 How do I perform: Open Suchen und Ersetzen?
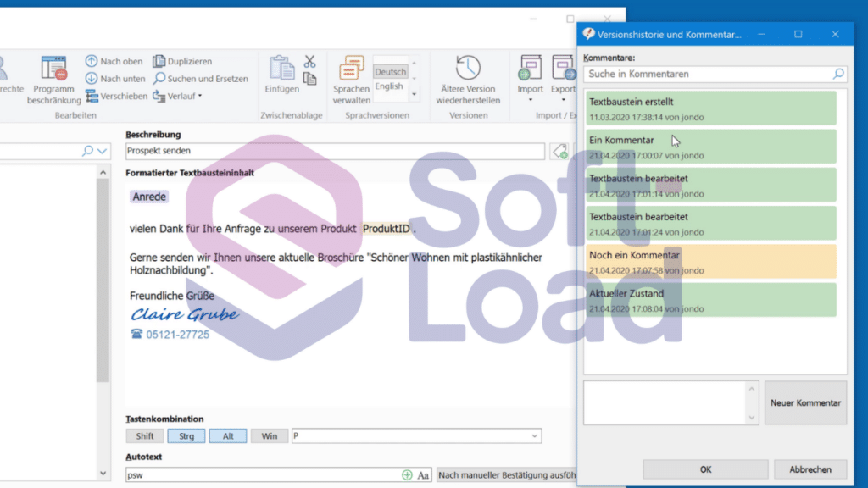pyautogui.click(x=200, y=79)
